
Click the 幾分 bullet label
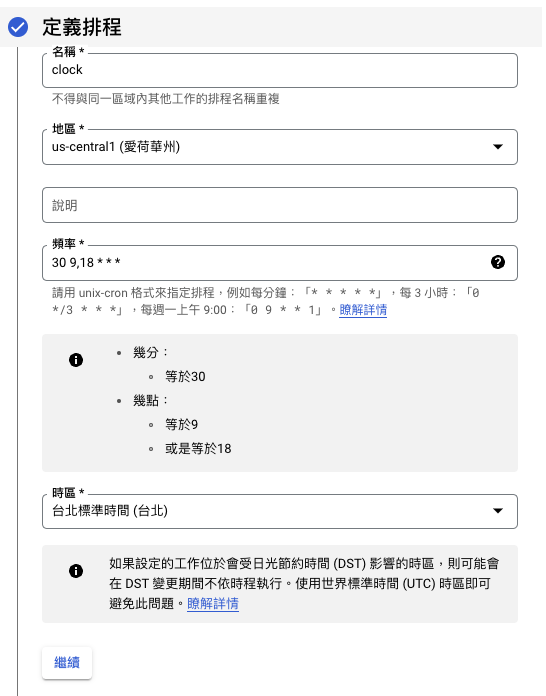(150, 353)
